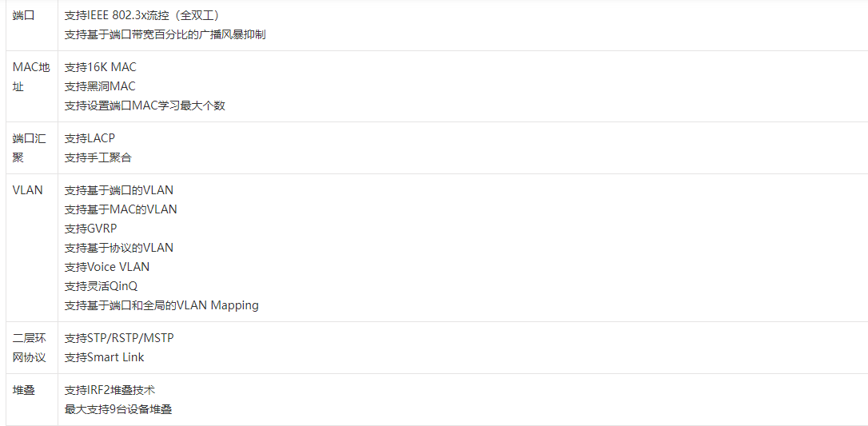The width and height of the screenshot is (868, 426).
Task: Select the 支持LACP entry
Action: (x=90, y=138)
